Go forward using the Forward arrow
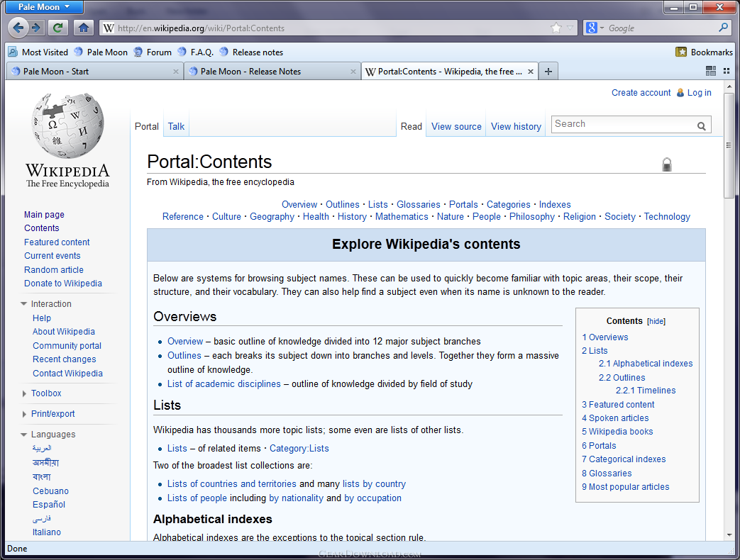The width and height of the screenshot is (740, 560). 36,28
